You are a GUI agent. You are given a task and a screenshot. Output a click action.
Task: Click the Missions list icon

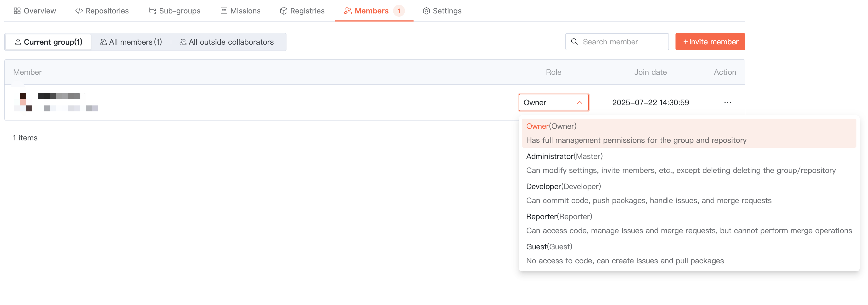coord(224,11)
